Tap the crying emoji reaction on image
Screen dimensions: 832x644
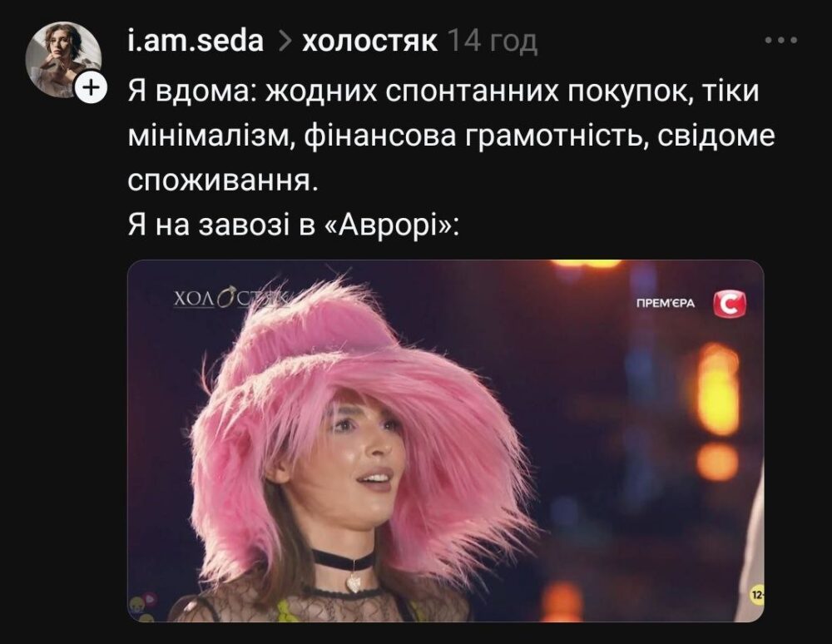pos(136,603)
